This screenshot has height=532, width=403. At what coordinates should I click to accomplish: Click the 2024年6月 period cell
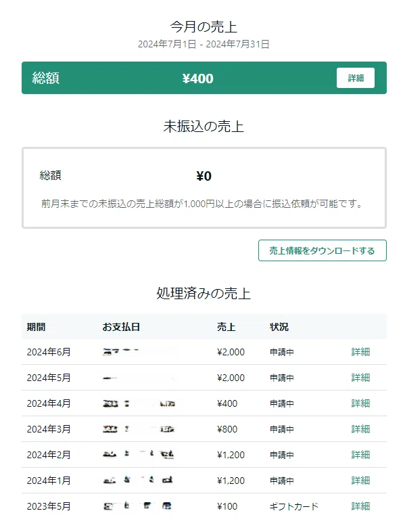49,352
